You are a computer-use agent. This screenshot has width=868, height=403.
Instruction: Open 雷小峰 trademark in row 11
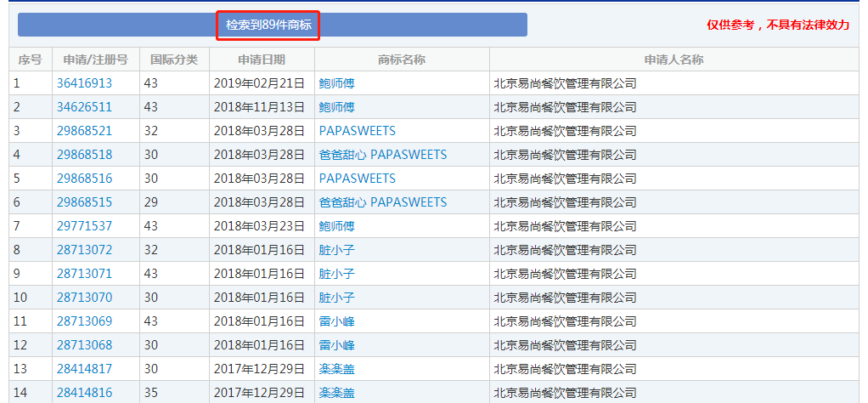336,321
